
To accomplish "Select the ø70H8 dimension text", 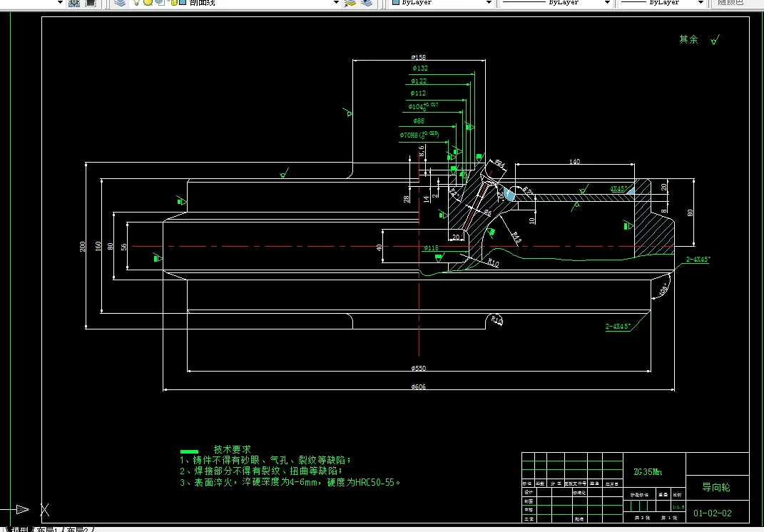I will pyautogui.click(x=419, y=135).
